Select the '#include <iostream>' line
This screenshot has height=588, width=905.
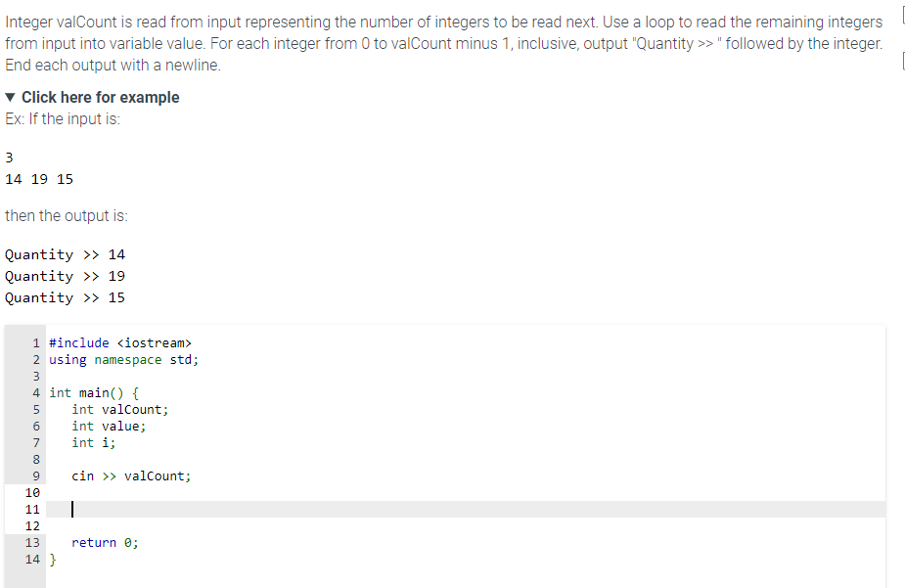[120, 342]
